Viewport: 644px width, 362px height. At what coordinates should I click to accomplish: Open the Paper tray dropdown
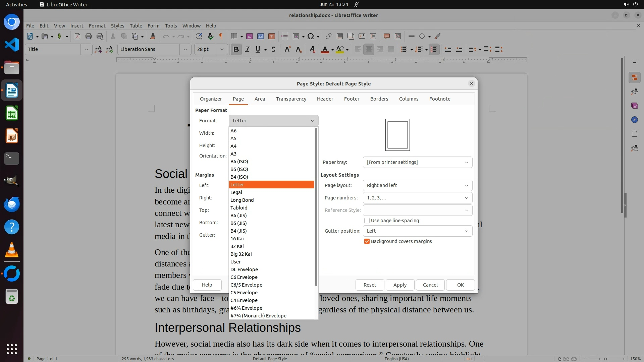pyautogui.click(x=417, y=162)
